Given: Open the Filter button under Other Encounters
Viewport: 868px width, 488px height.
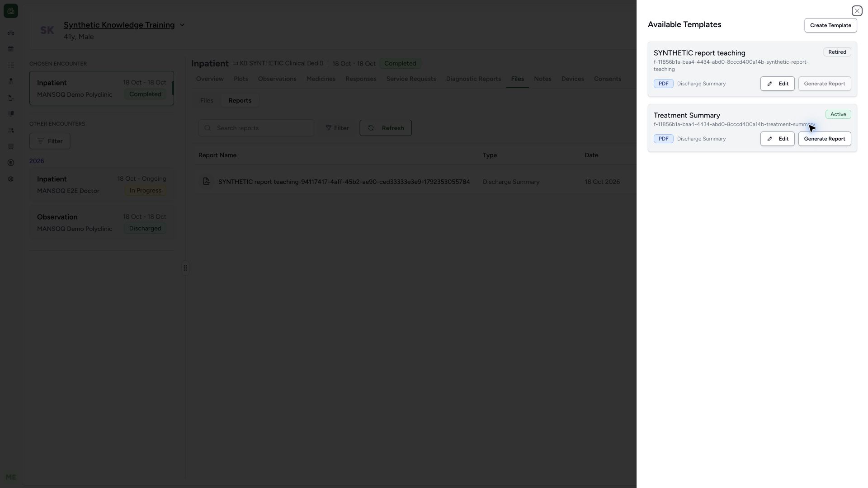Looking at the screenshot, I should point(50,141).
